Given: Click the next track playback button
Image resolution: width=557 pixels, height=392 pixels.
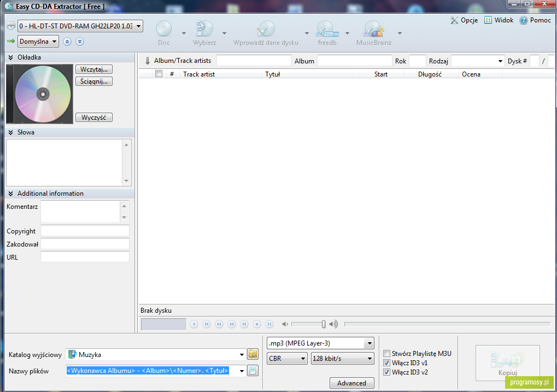Looking at the screenshot, I should [x=244, y=324].
